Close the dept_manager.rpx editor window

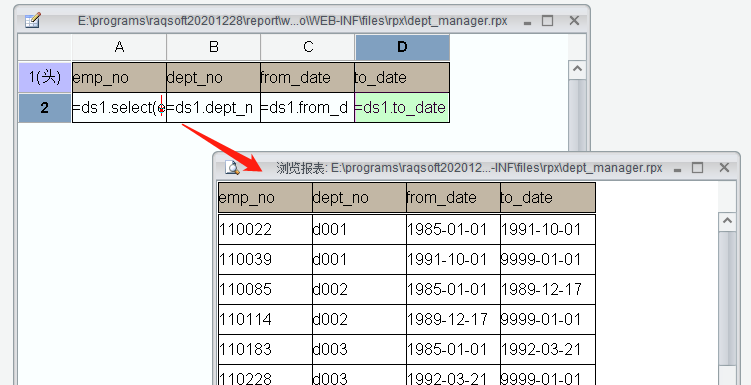click(574, 21)
